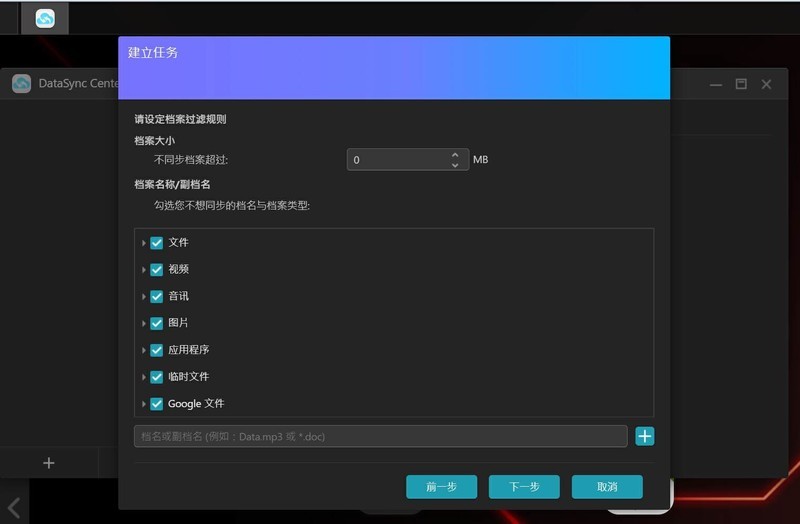The height and width of the screenshot is (524, 800).
Task: Select the 文件 label in the list
Action: pyautogui.click(x=179, y=242)
